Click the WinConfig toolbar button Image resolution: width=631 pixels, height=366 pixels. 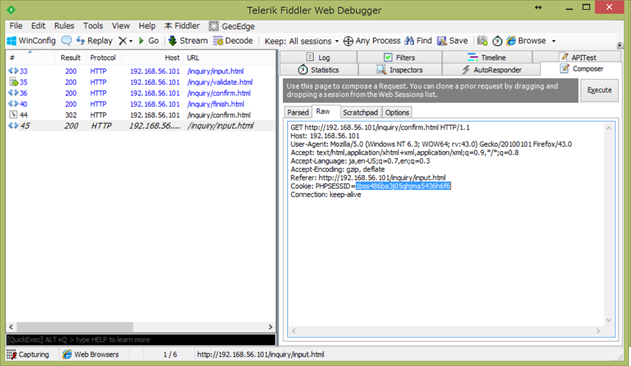[x=31, y=41]
